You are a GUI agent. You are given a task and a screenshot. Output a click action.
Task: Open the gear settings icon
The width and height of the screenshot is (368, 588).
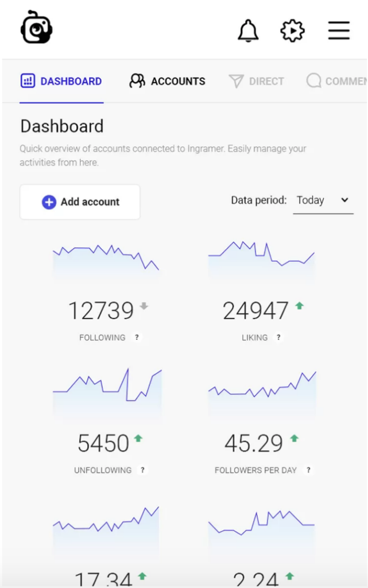292,30
